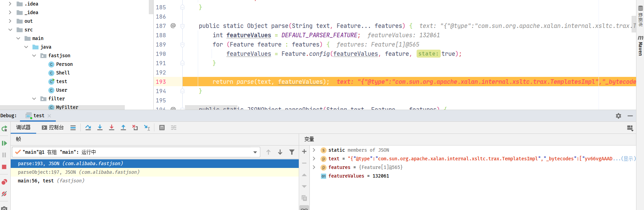Click the red Force Step Into icon
This screenshot has height=210, width=644.
tap(112, 128)
